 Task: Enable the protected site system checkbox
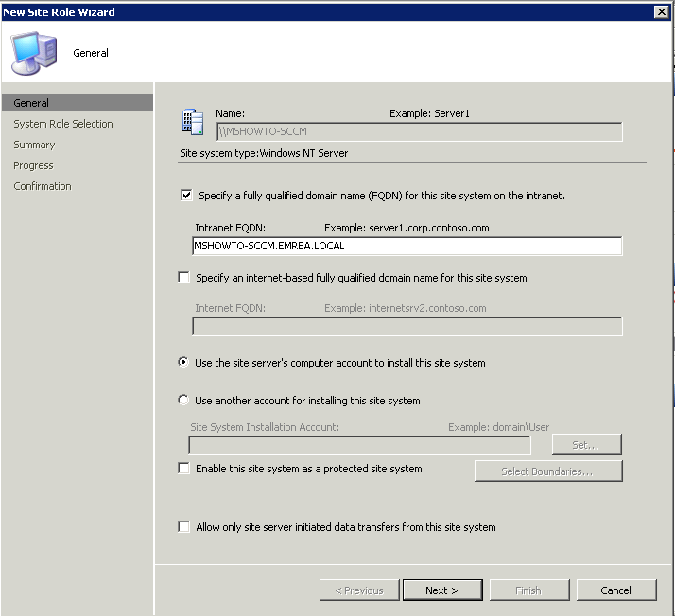click(x=183, y=468)
